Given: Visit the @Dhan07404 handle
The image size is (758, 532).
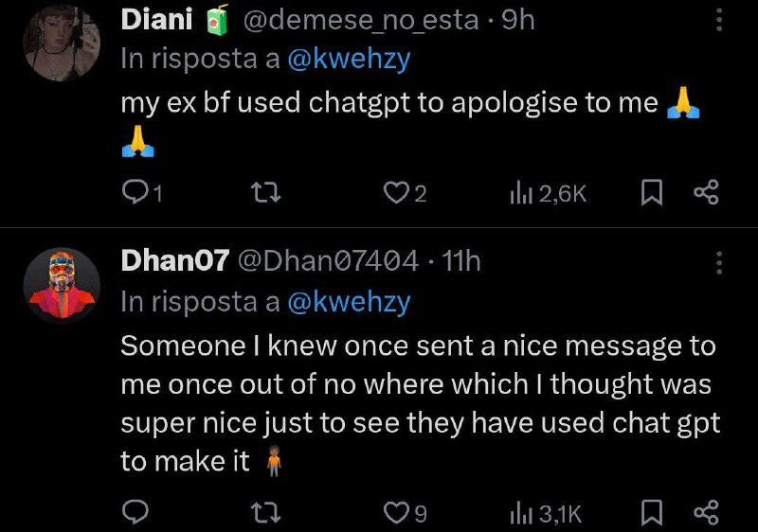Looking at the screenshot, I should pyautogui.click(x=328, y=261).
